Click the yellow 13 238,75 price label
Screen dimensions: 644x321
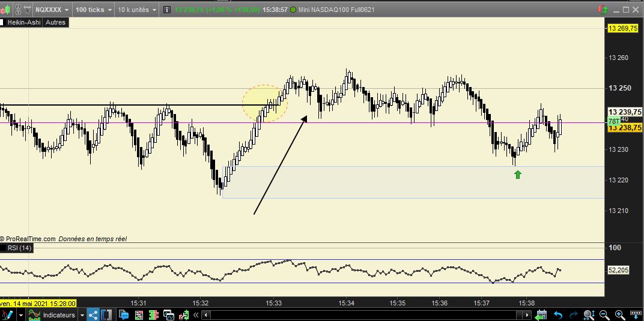(x=625, y=127)
